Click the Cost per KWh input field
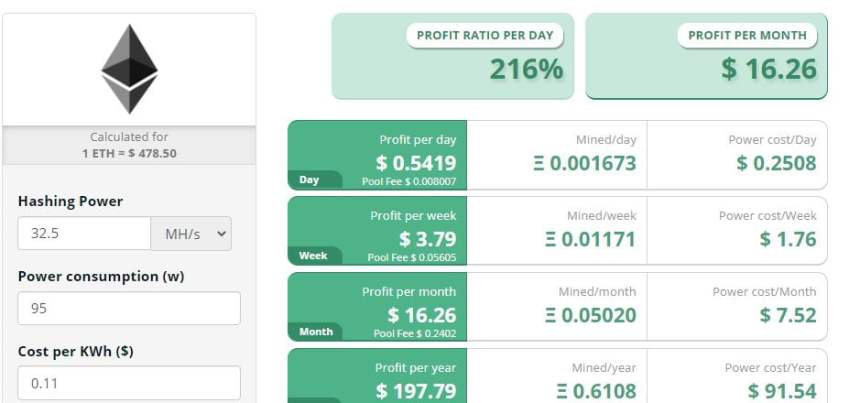Viewport: 860px width, 403px height. (x=129, y=383)
